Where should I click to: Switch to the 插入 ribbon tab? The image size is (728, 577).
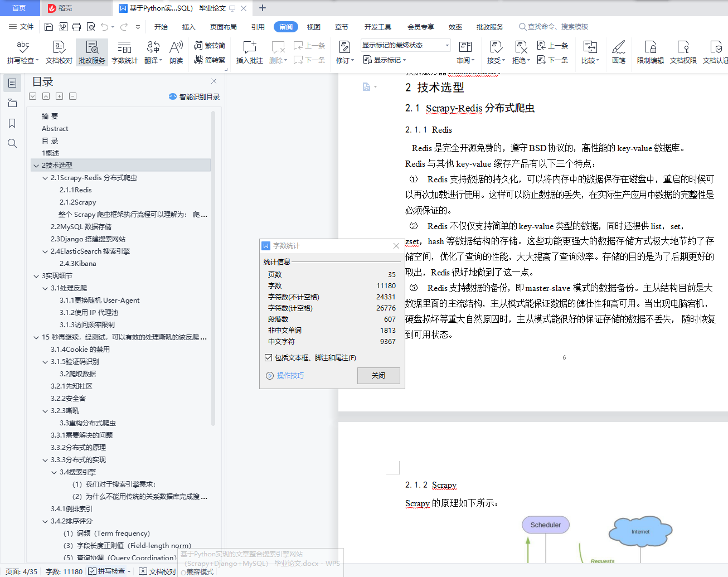pyautogui.click(x=189, y=27)
